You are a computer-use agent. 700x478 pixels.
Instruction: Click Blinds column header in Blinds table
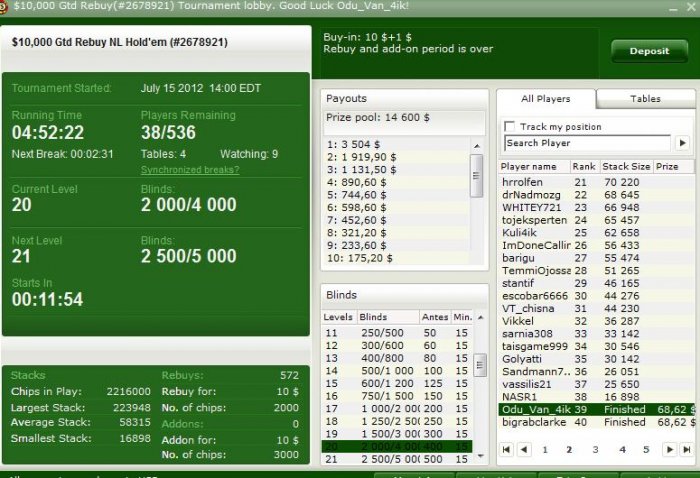click(387, 317)
